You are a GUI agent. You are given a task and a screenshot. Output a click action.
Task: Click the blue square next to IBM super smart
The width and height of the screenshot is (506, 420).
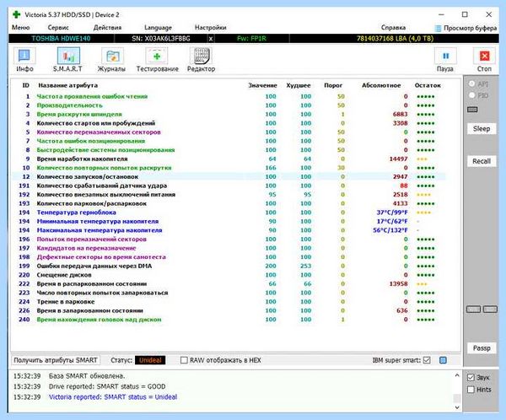click(x=443, y=360)
